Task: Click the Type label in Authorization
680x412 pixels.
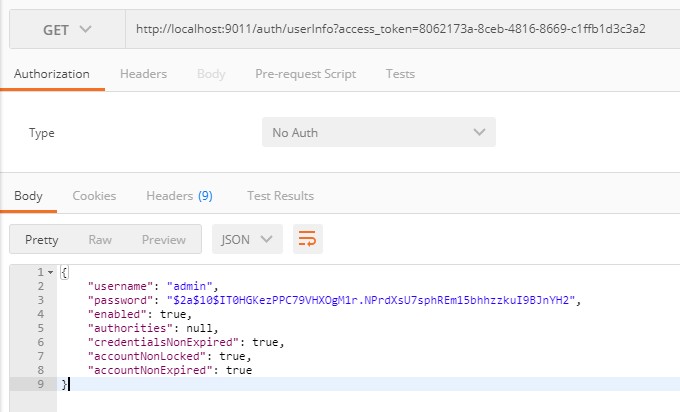Action: pyautogui.click(x=42, y=133)
